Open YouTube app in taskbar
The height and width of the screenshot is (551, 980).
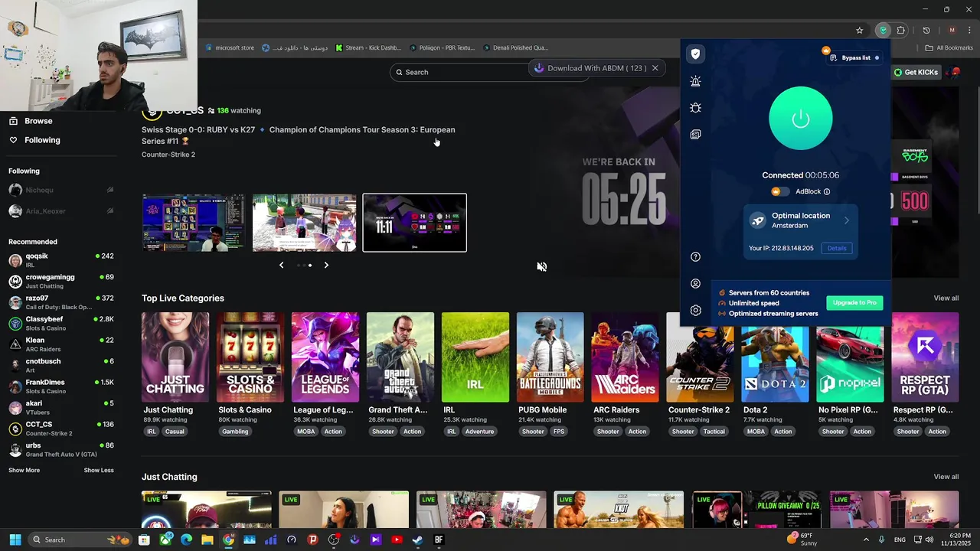click(x=397, y=540)
